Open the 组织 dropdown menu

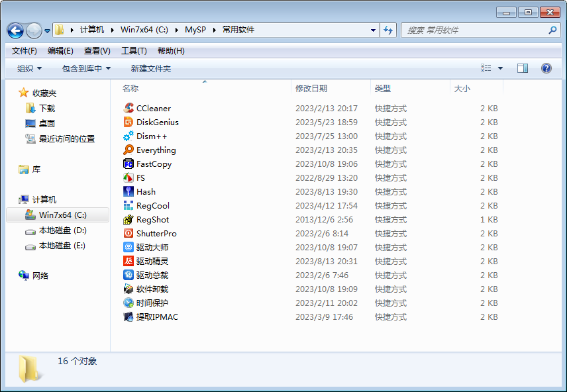click(x=28, y=68)
